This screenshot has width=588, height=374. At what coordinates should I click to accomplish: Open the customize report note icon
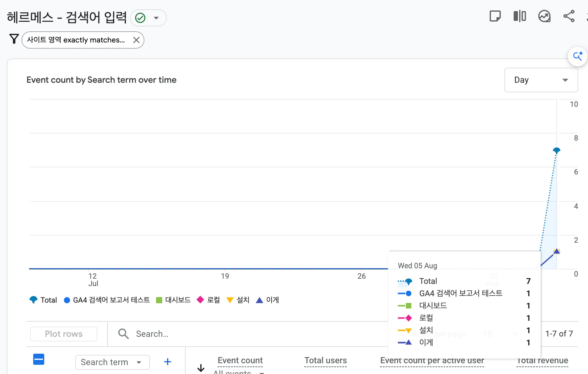[x=495, y=16]
